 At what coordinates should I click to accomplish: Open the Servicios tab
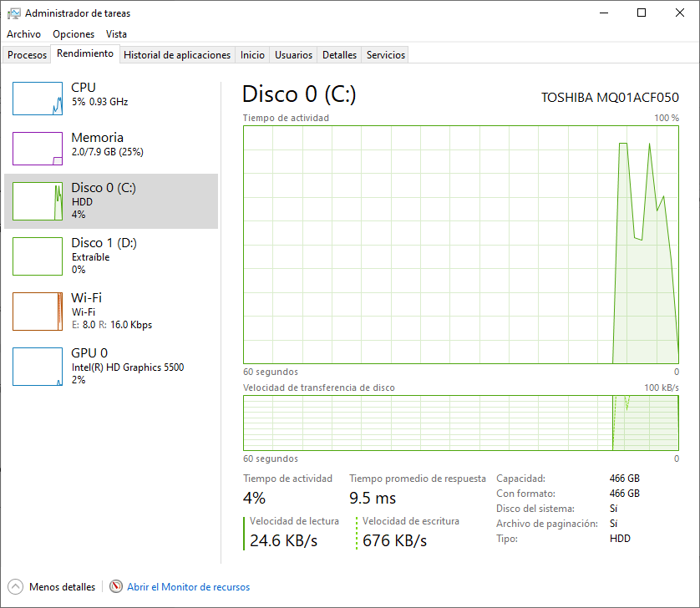[386, 55]
